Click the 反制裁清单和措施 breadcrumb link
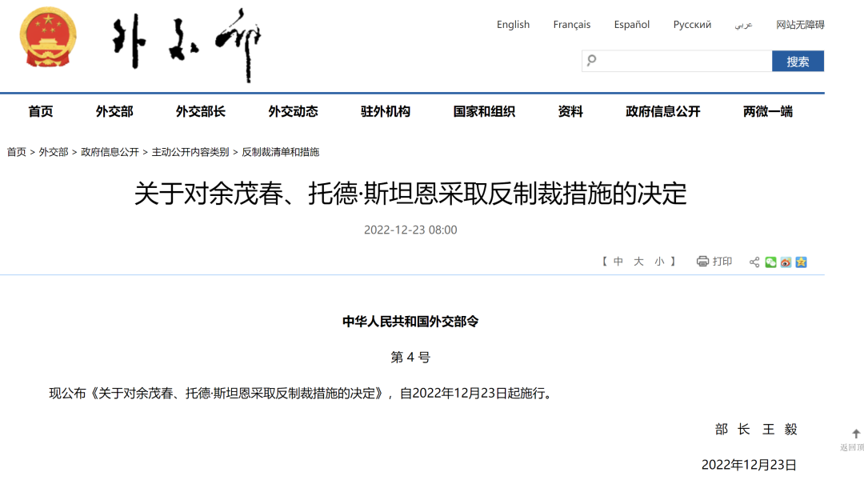 [280, 152]
